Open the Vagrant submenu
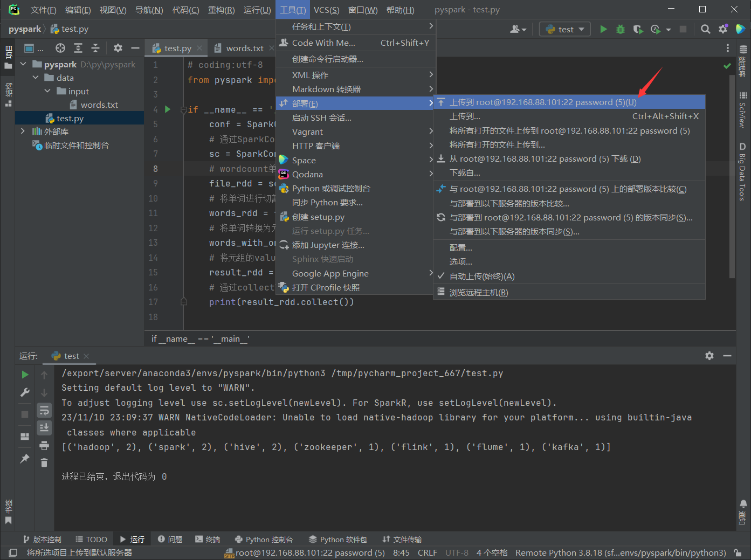This screenshot has height=560, width=751. [356, 132]
